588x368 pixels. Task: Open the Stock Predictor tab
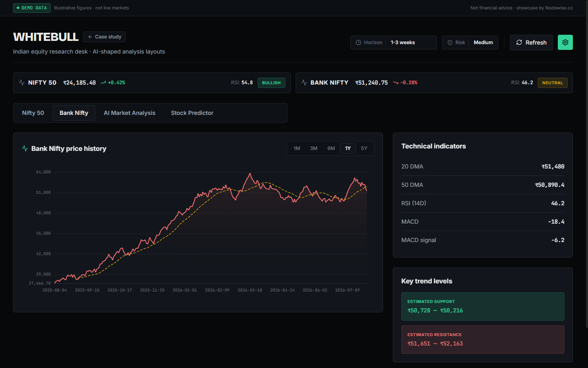point(192,113)
